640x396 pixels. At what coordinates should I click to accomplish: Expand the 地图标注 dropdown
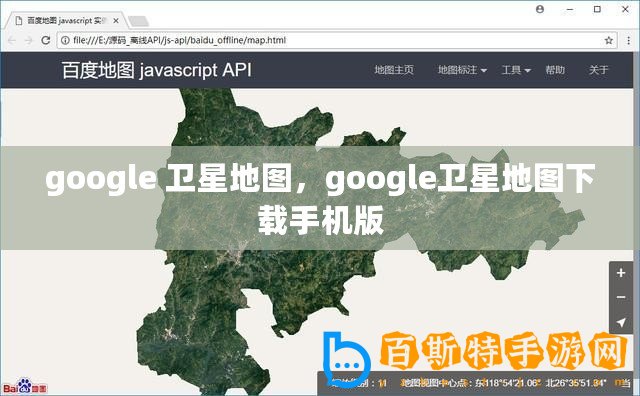pyautogui.click(x=462, y=70)
